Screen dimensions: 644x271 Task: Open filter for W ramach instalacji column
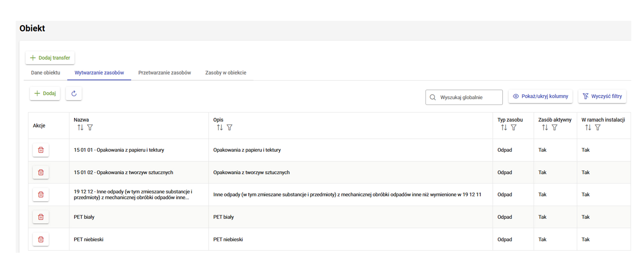pos(598,128)
